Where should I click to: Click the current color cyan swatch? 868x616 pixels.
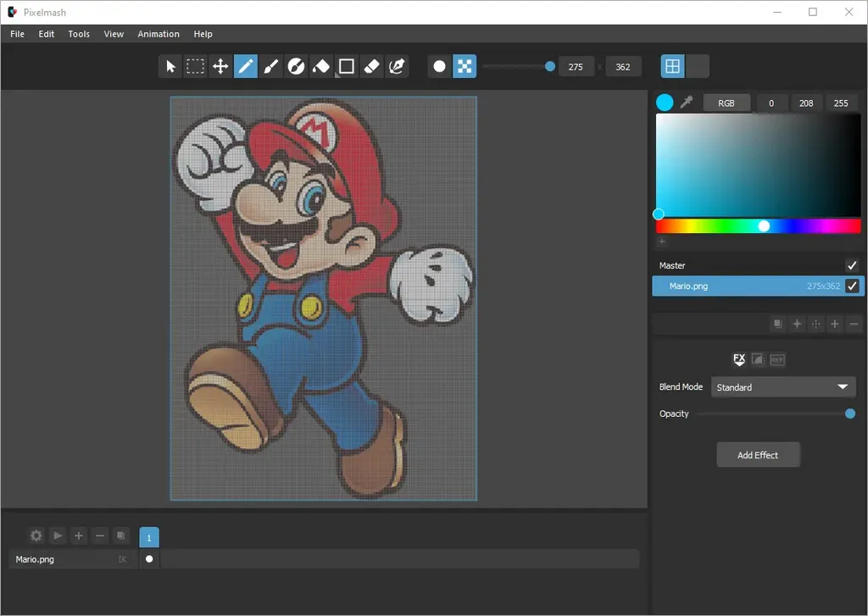coord(665,103)
